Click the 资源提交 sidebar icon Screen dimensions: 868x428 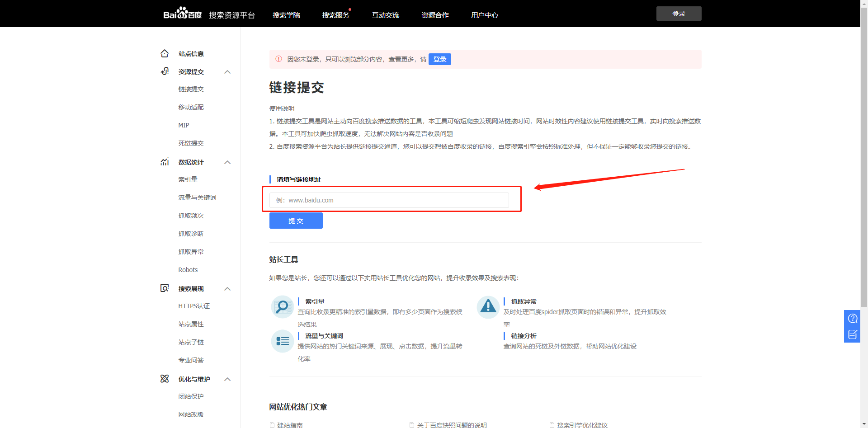coord(165,71)
